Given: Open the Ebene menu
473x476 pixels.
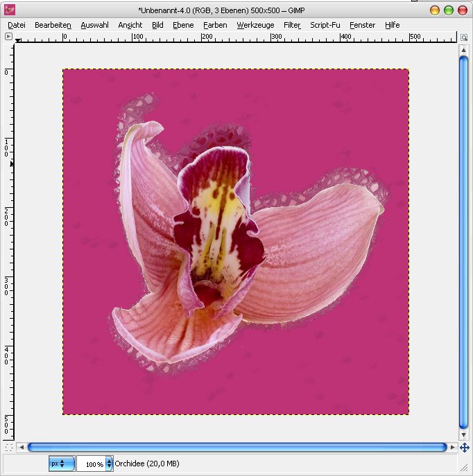Looking at the screenshot, I should click(183, 25).
